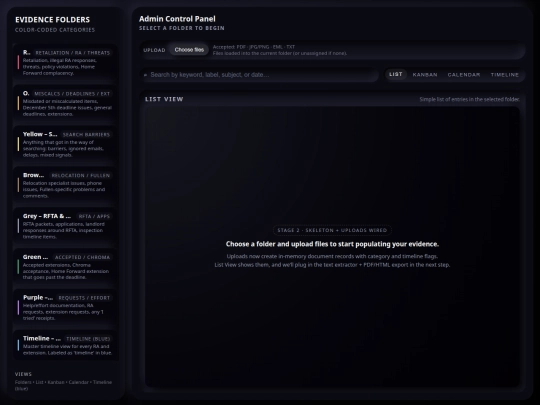Select the Timeline (Blue) folder
540x405 pixels.
click(x=65, y=345)
